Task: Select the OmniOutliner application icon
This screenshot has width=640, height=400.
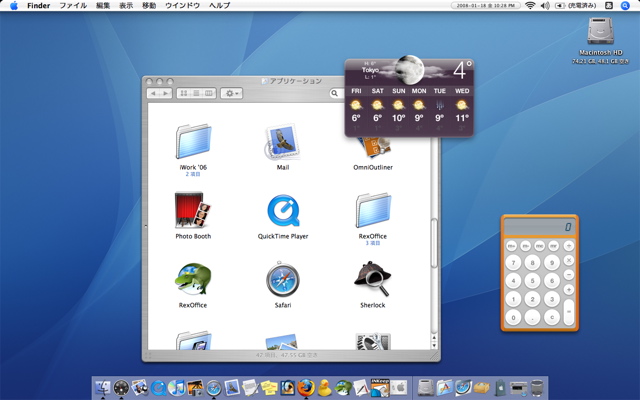Action: [x=373, y=148]
